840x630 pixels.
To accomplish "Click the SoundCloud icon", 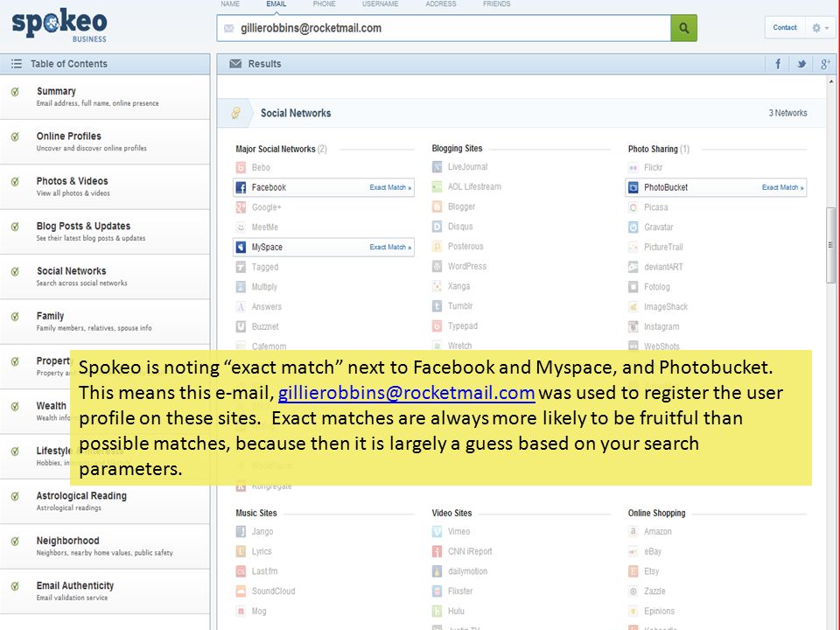I will 241,591.
